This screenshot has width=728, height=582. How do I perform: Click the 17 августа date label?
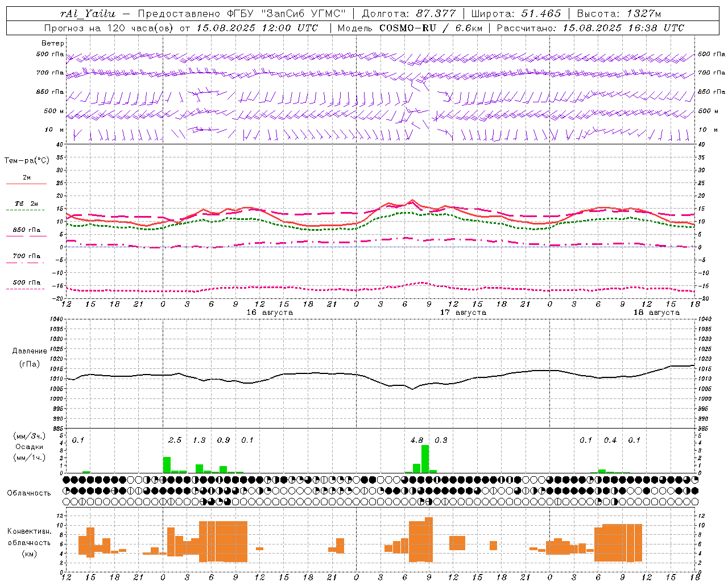click(x=463, y=313)
